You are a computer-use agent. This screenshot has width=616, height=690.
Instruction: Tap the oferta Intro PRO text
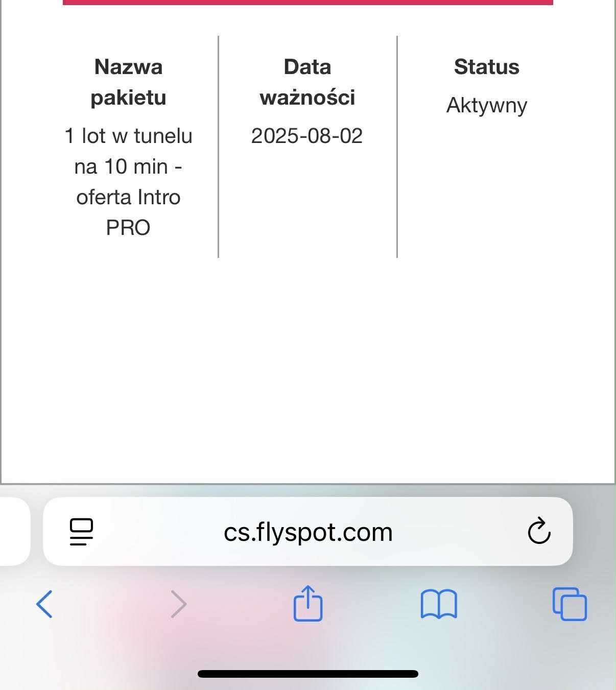128,212
